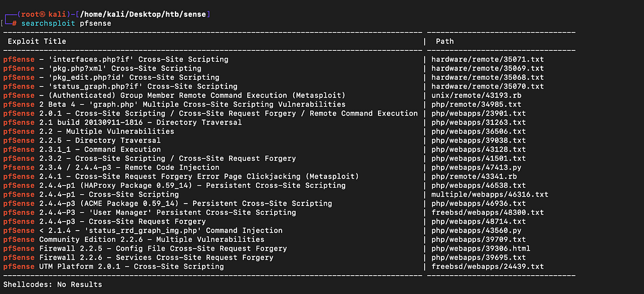Viewport: 644px width, 294px height.
Task: Click the path php/webapps/39695.txt
Action: click(x=479, y=258)
